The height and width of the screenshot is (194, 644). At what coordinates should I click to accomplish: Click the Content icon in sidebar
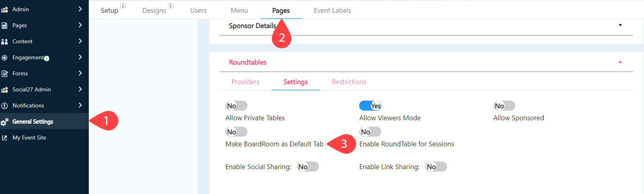[x=4, y=41]
